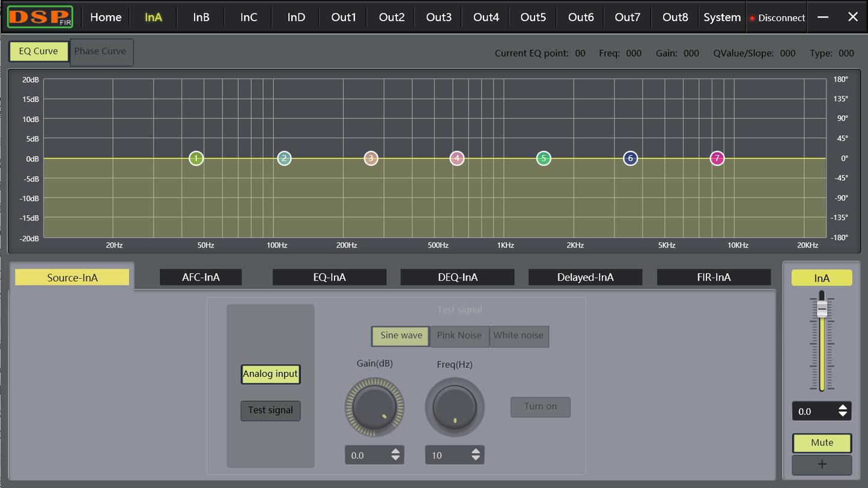
Task: Switch source to Test signal
Action: pyautogui.click(x=270, y=410)
